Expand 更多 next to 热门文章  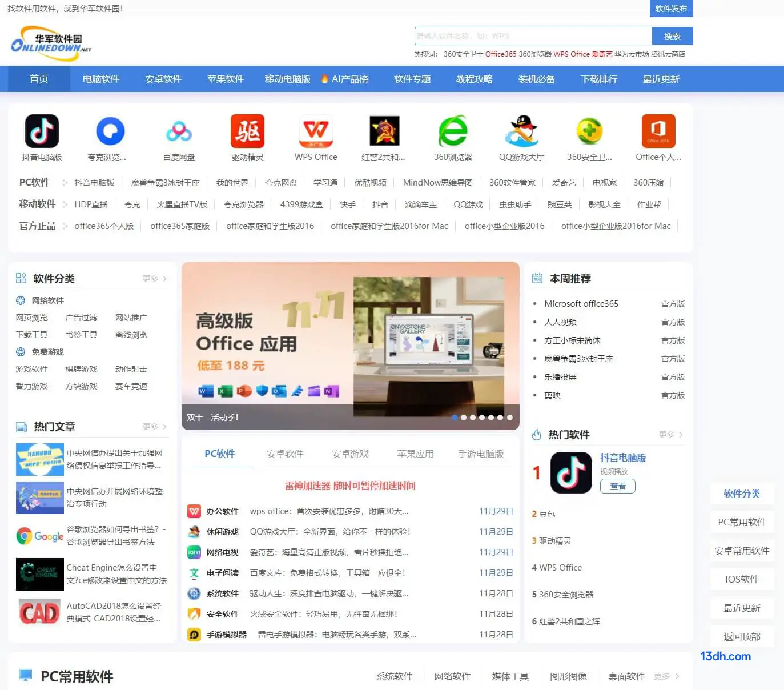[154, 427]
